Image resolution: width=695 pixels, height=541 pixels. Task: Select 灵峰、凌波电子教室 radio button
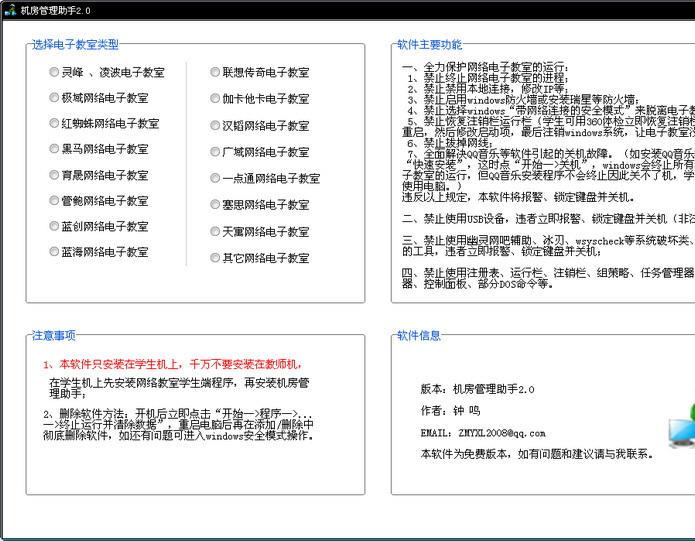[x=55, y=72]
